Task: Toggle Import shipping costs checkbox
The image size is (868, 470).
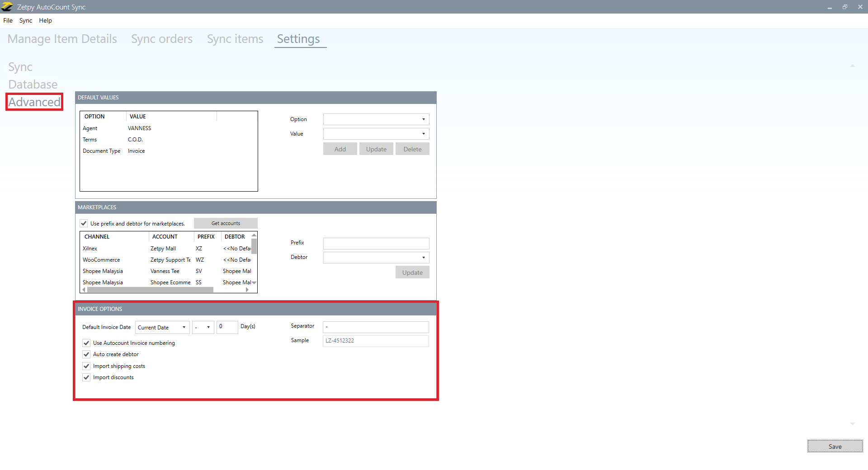Action: pos(86,366)
